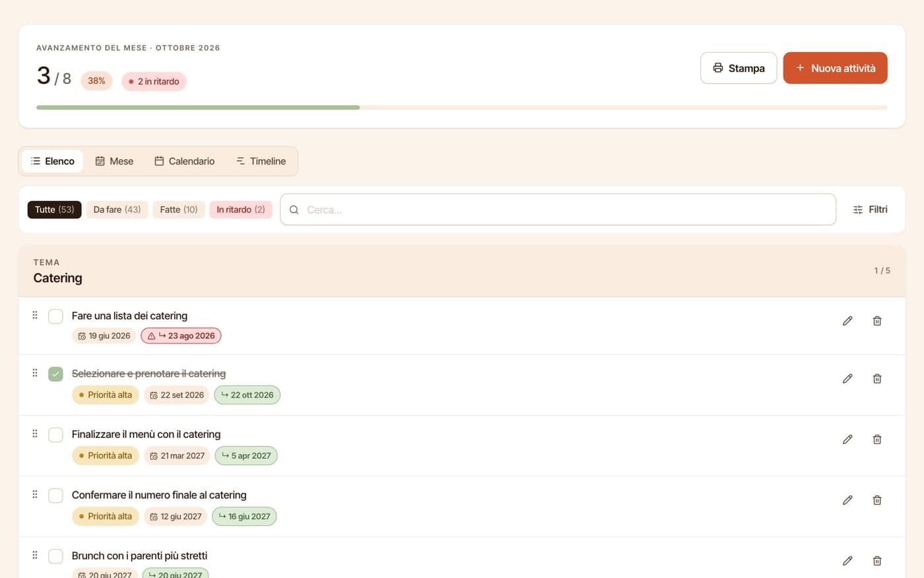This screenshot has height=578, width=924.
Task: Click the '16 giu 2027' due date chip
Action: [x=244, y=517]
